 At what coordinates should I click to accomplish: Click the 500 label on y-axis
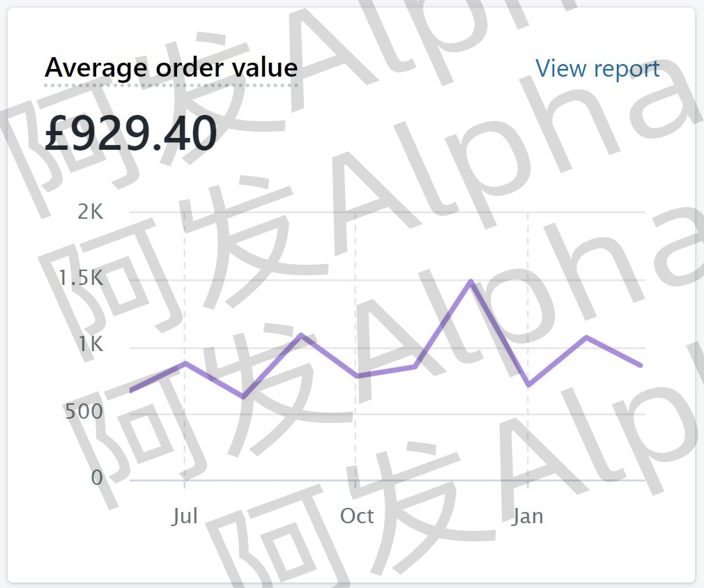pos(84,411)
